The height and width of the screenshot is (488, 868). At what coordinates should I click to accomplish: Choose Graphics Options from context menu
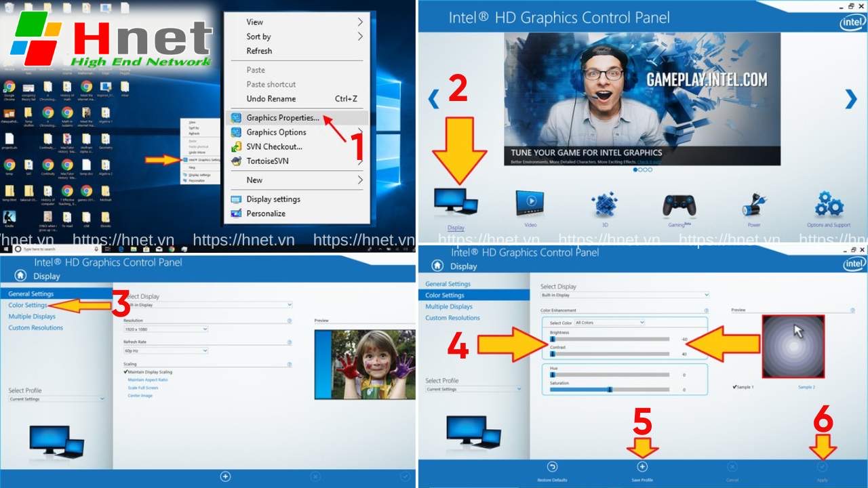tap(297, 132)
